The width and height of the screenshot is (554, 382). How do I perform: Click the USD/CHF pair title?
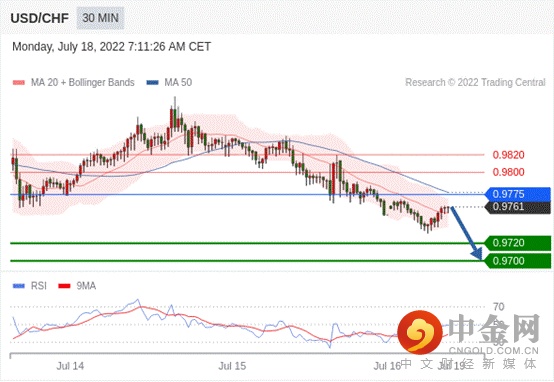tap(40, 18)
